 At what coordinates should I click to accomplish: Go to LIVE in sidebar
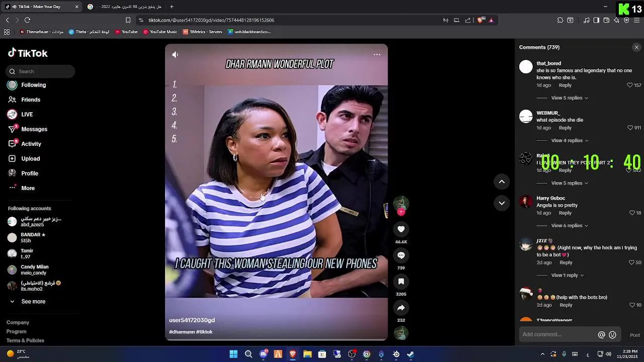click(27, 115)
